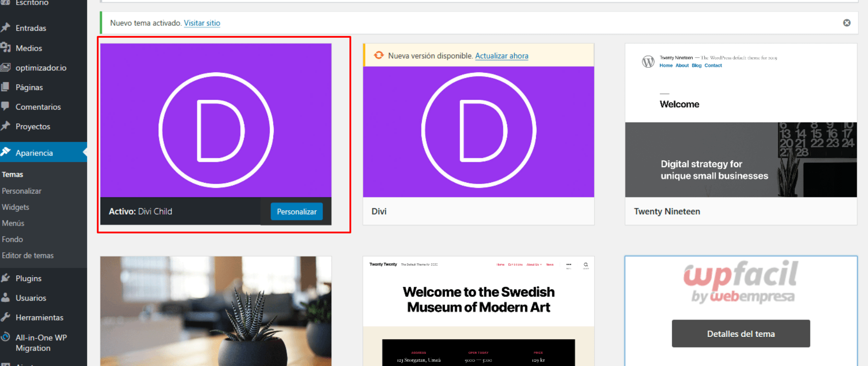Click the 'Divi' theme name
Image resolution: width=868 pixels, height=366 pixels.
tap(379, 211)
